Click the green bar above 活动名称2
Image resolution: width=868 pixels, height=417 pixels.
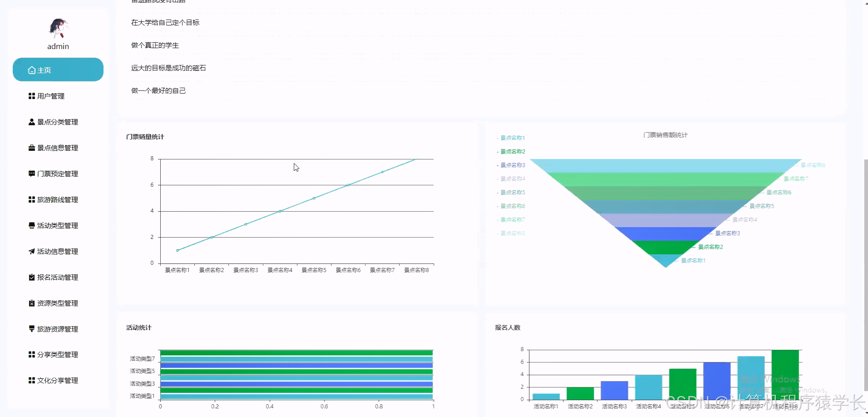click(x=580, y=393)
